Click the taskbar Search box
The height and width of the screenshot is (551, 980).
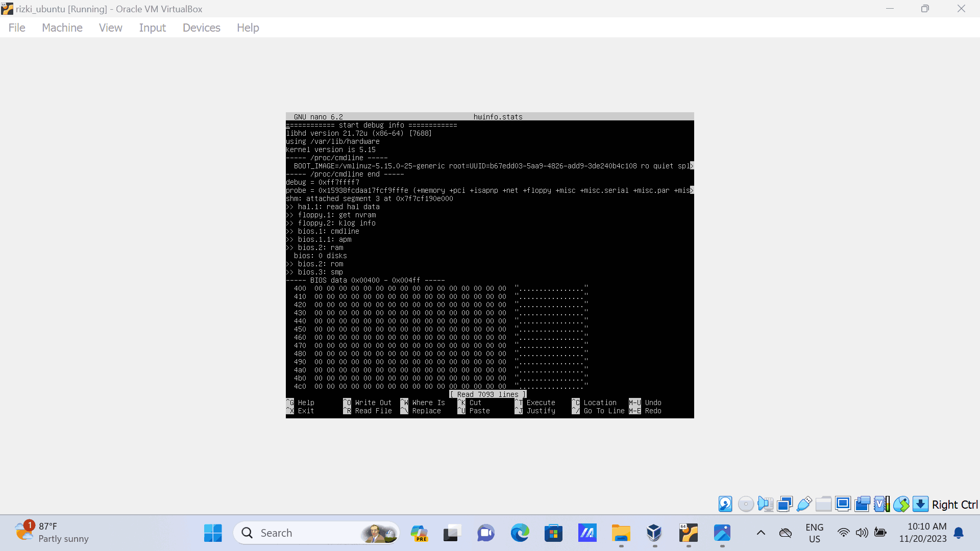point(316,533)
